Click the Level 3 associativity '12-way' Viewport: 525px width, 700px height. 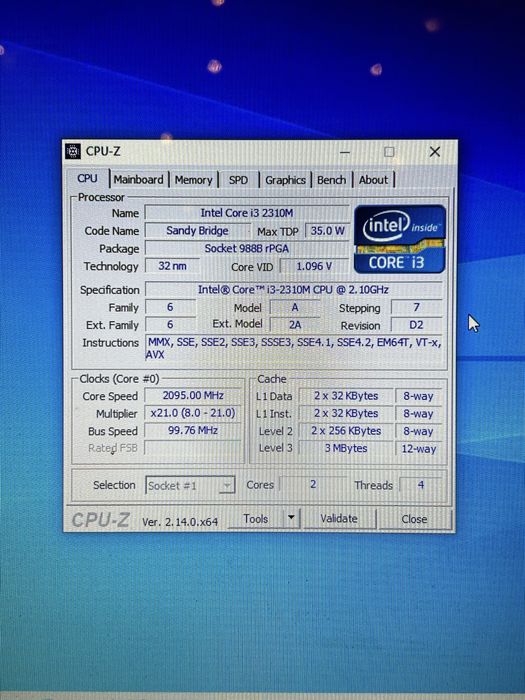(419, 449)
